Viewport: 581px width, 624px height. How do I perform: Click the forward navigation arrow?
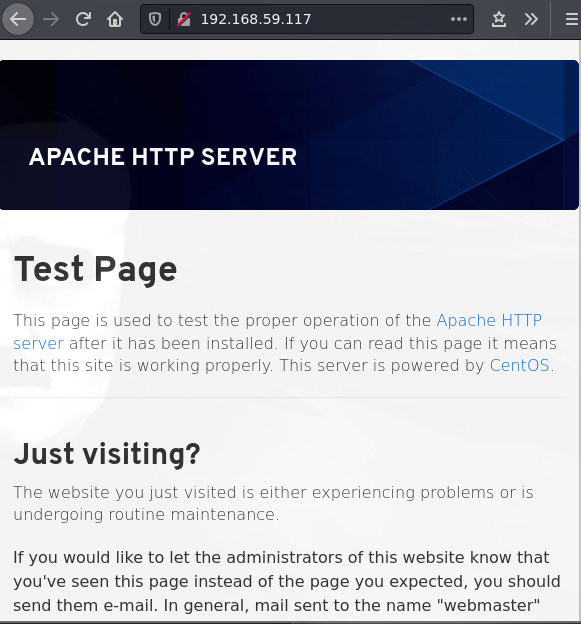[x=51, y=19]
